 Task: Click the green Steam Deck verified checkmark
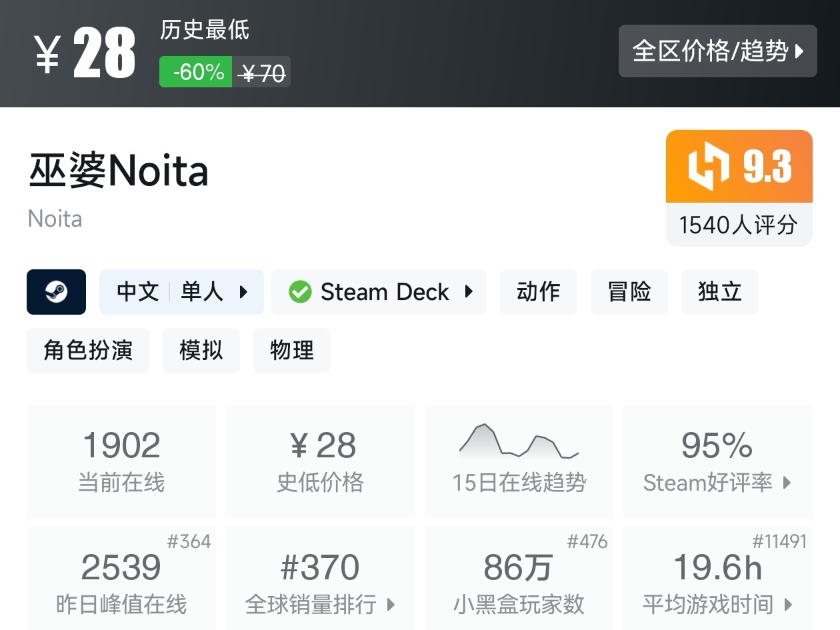coord(300,292)
